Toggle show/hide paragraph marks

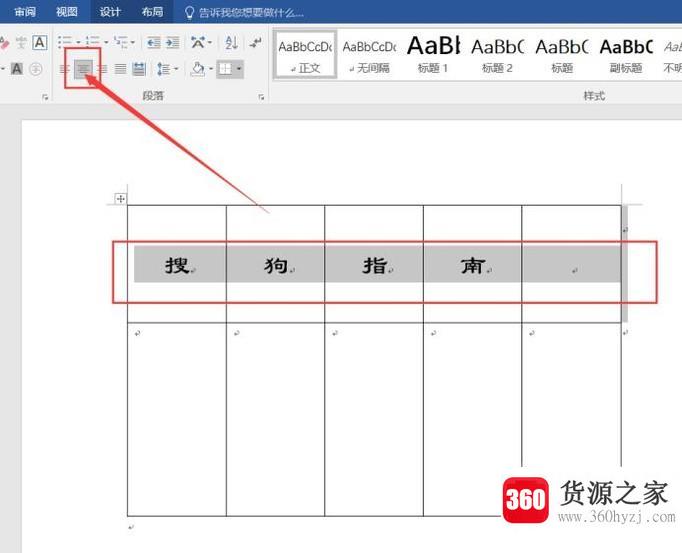[x=256, y=43]
